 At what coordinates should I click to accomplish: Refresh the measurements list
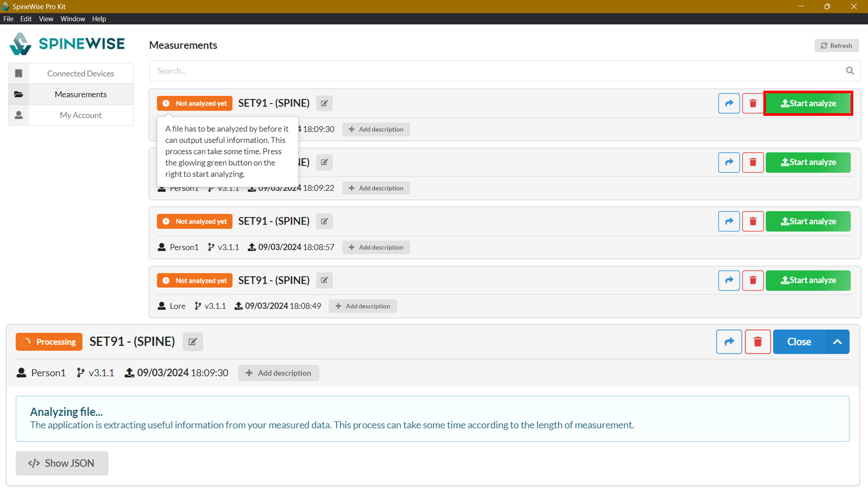click(836, 46)
